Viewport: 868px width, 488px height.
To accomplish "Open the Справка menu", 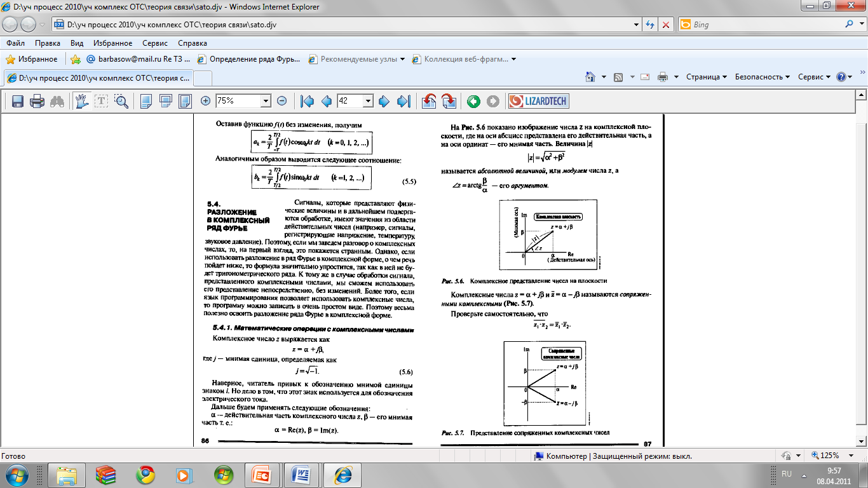I will click(x=193, y=43).
